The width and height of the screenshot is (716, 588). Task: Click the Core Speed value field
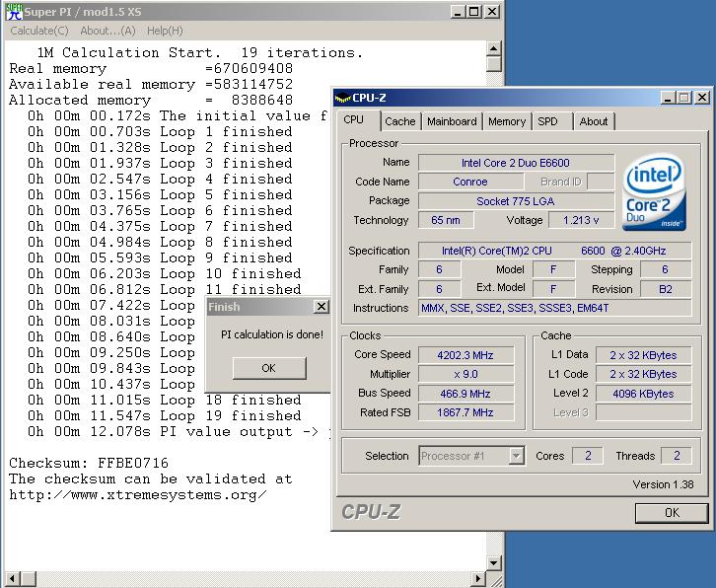pyautogui.click(x=466, y=355)
